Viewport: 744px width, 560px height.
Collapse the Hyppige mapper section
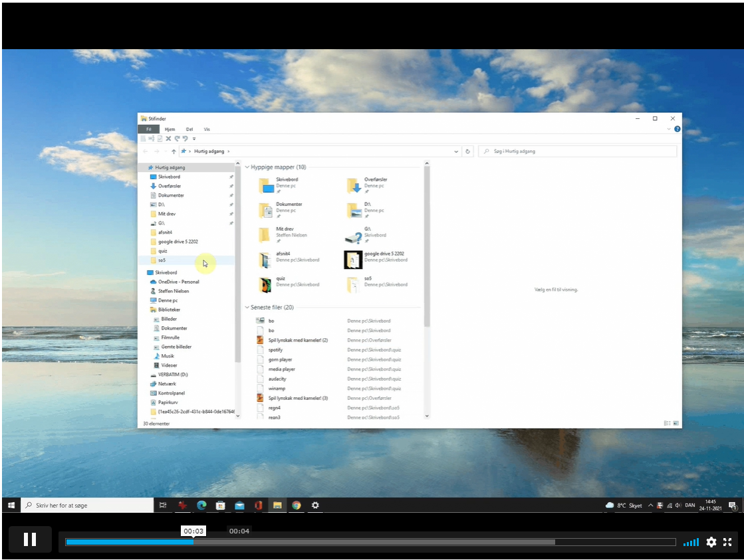click(247, 167)
